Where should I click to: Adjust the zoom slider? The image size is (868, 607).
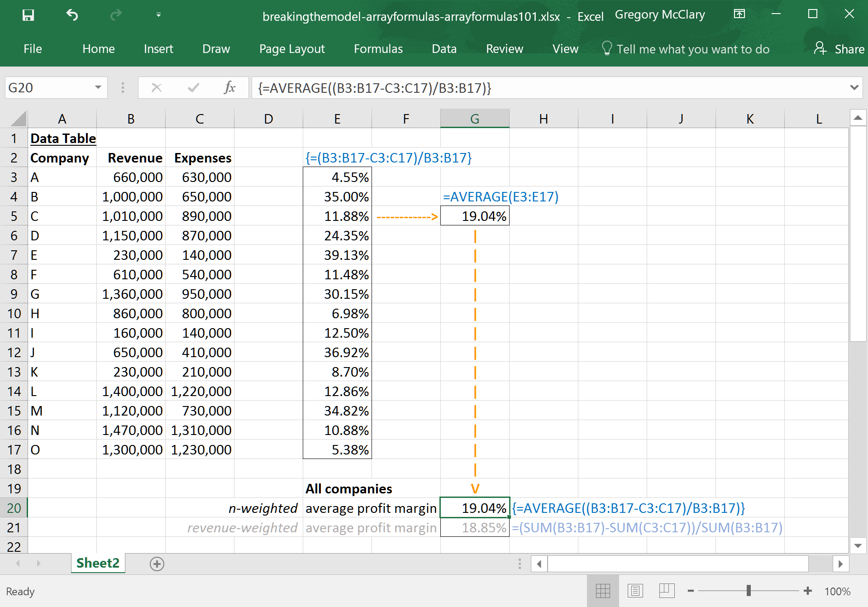tap(749, 591)
